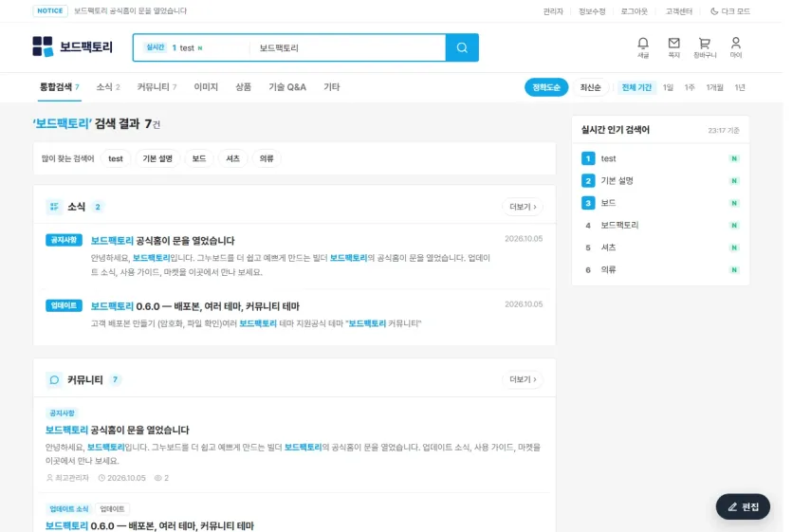Viewport: 792px width, 532px height.
Task: Expand 커뮤니티 section with 더보기
Action: coord(523,379)
